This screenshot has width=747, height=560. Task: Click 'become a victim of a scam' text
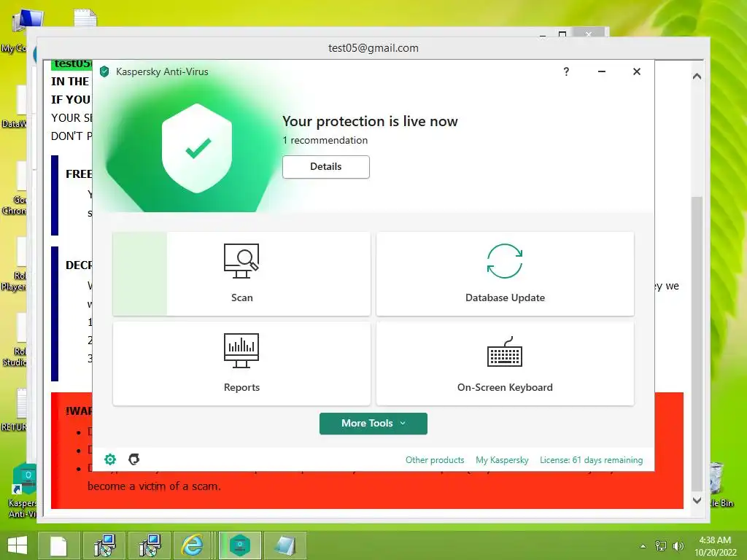tap(154, 486)
